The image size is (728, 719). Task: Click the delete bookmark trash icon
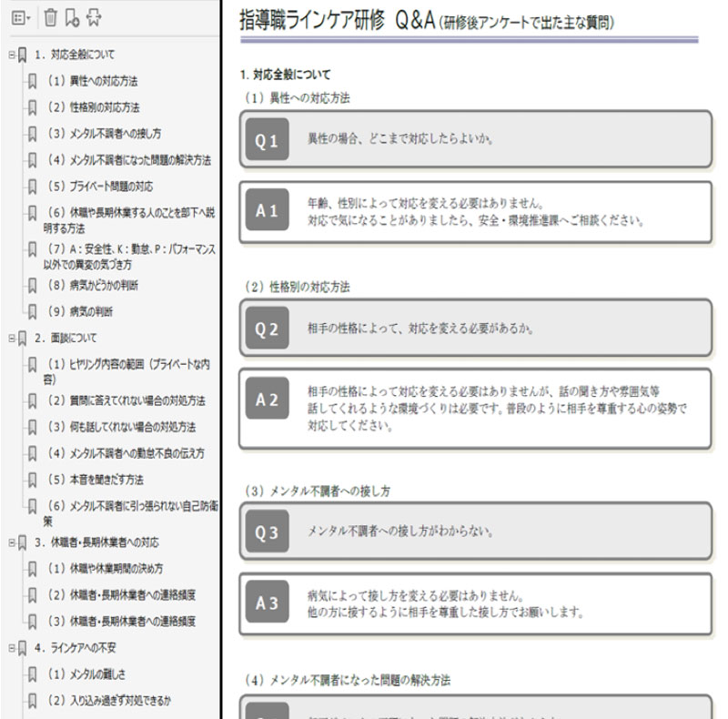[x=51, y=17]
